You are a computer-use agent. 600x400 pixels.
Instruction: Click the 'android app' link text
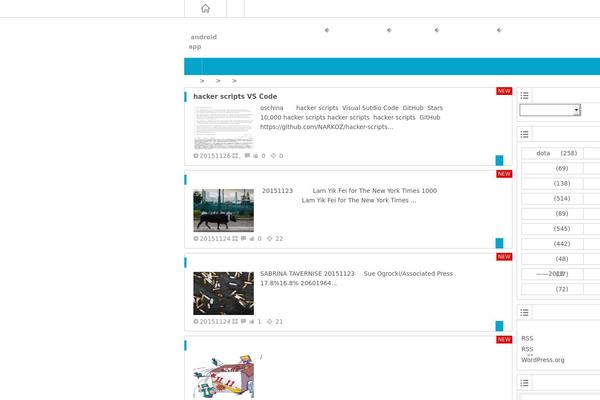[203, 42]
